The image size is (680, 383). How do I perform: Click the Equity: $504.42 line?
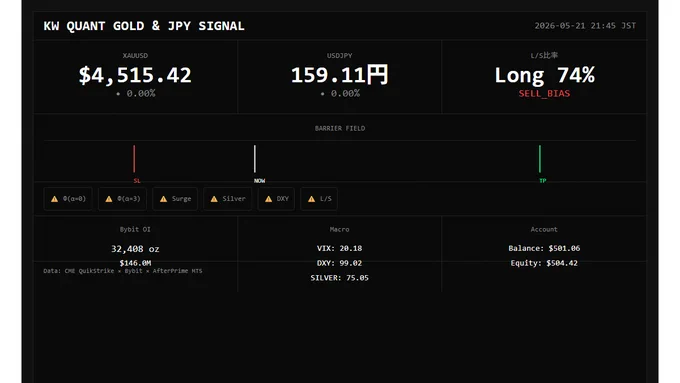coord(544,263)
